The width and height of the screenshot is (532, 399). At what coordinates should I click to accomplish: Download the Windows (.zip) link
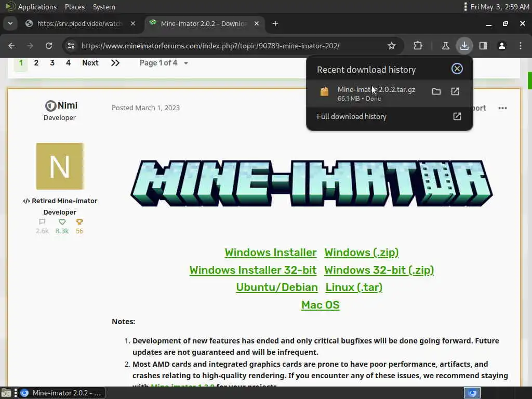pyautogui.click(x=362, y=252)
